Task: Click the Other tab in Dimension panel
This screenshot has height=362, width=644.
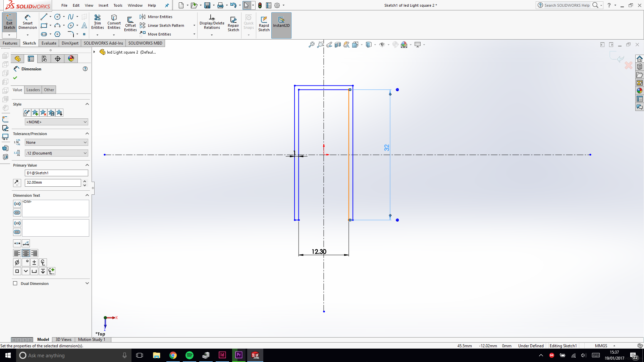Action: click(x=49, y=90)
